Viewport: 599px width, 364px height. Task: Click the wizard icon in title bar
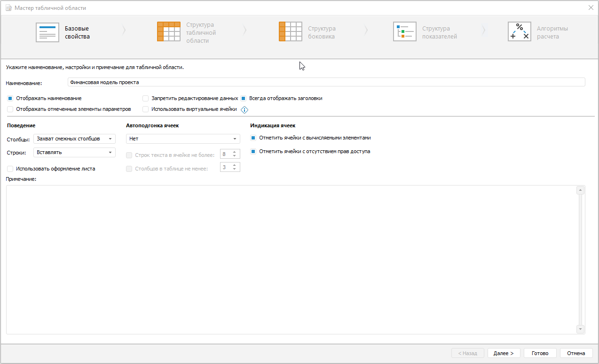pos(8,8)
